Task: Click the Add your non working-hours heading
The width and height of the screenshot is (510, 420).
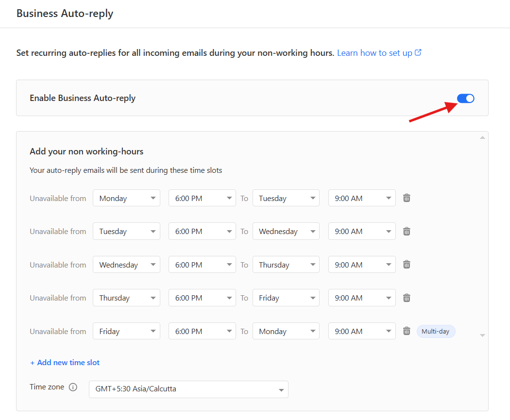Action: click(86, 151)
